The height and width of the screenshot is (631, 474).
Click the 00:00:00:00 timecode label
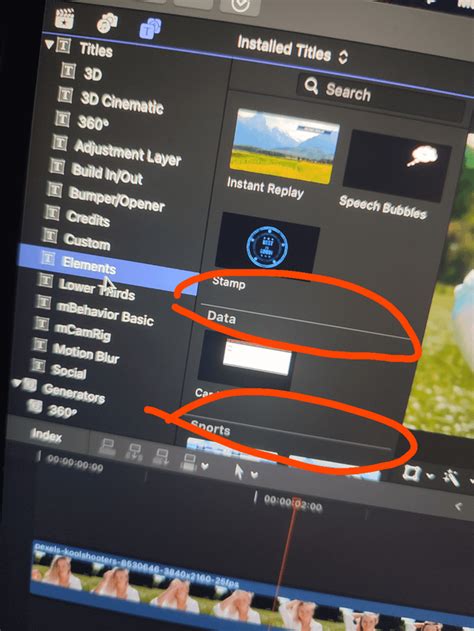[x=75, y=462]
